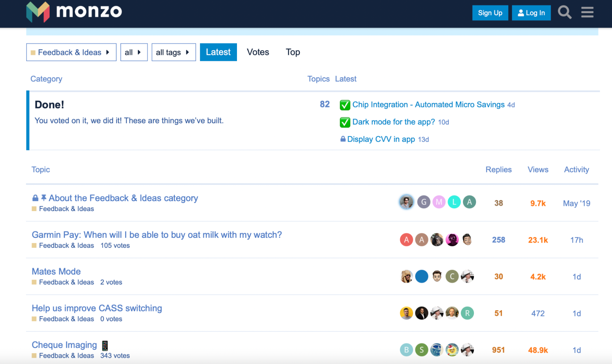This screenshot has width=612, height=364.
Task: Click Log In button
Action: point(531,13)
